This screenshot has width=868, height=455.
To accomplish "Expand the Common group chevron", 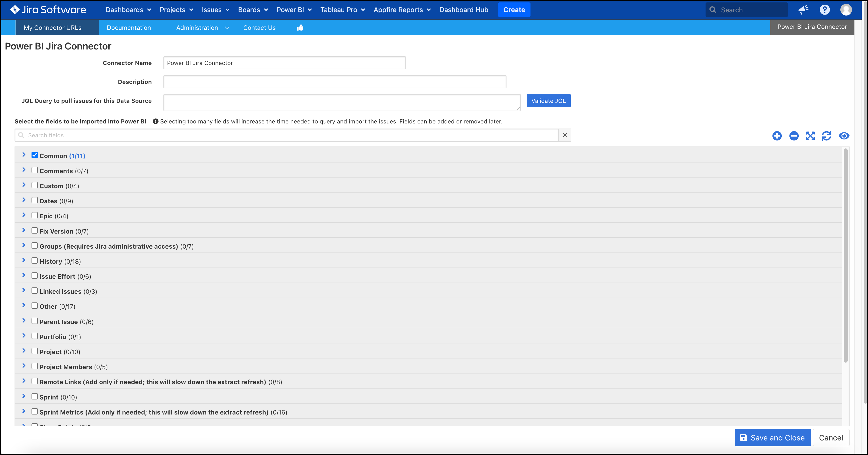I will (x=24, y=155).
